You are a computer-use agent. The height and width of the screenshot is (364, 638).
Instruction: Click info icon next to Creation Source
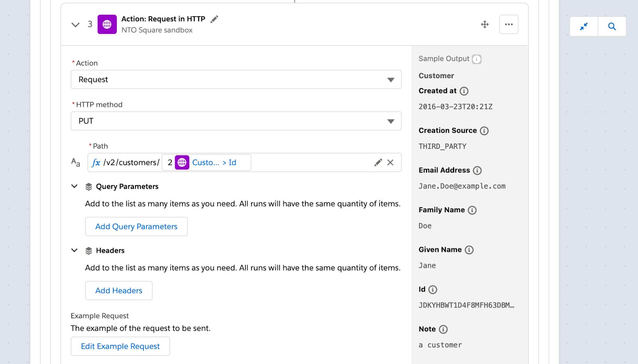[484, 131]
